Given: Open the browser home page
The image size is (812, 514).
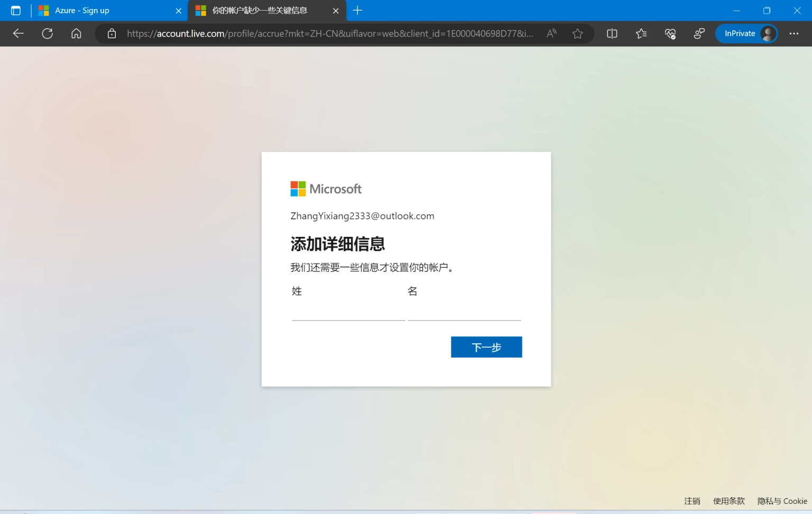Looking at the screenshot, I should point(76,33).
